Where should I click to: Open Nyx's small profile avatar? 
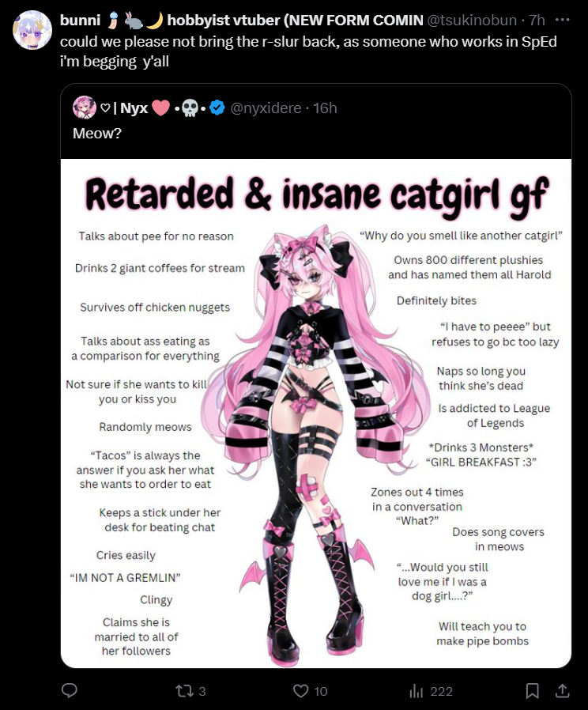(x=85, y=108)
